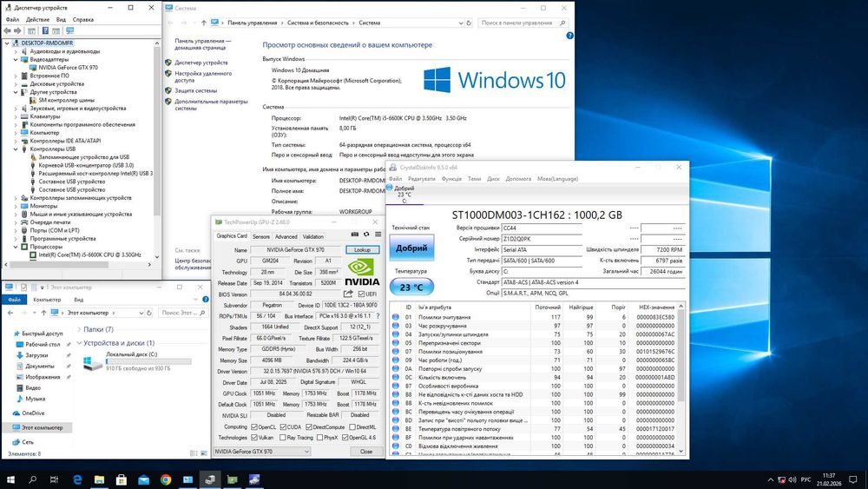868x489 pixels.
Task: Click taskbar volume speaker icon
Action: tap(792, 479)
